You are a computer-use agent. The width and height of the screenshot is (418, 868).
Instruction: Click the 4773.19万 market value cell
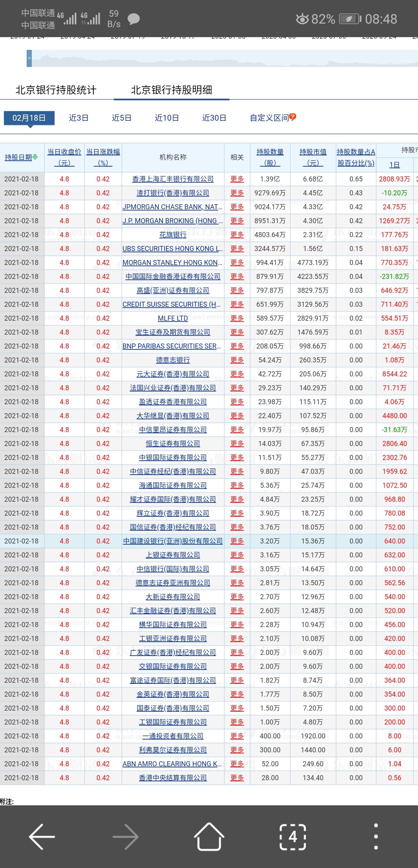coord(313,263)
